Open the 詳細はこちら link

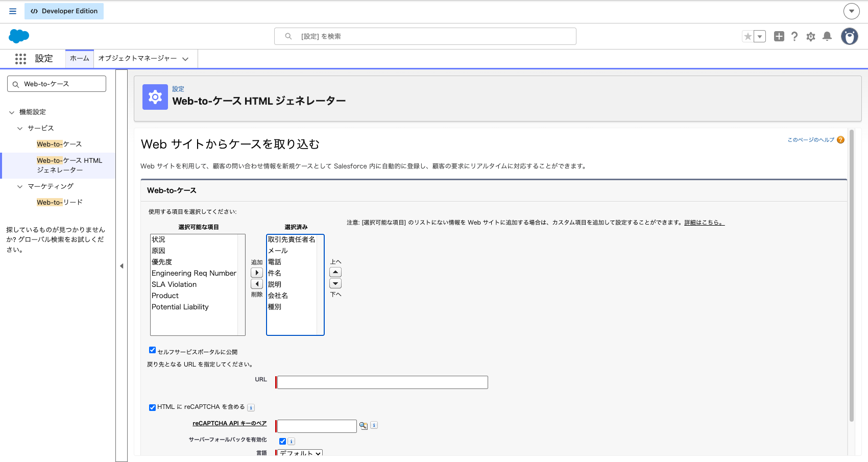pos(704,223)
